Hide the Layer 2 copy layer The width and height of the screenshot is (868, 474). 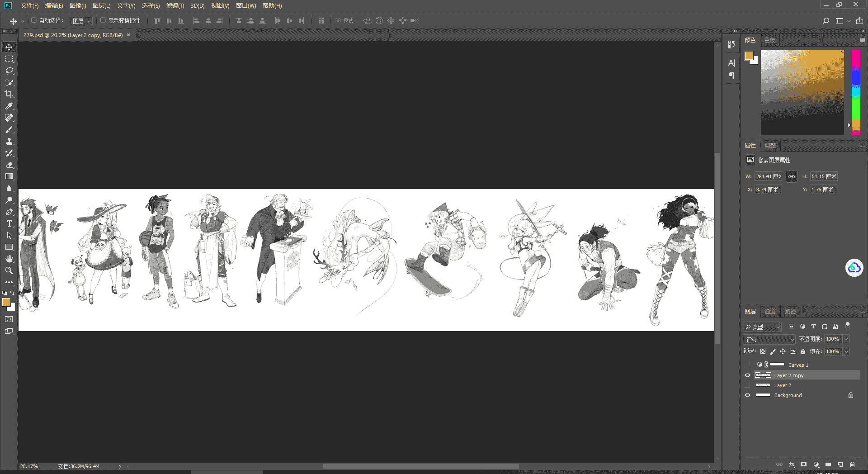click(747, 375)
